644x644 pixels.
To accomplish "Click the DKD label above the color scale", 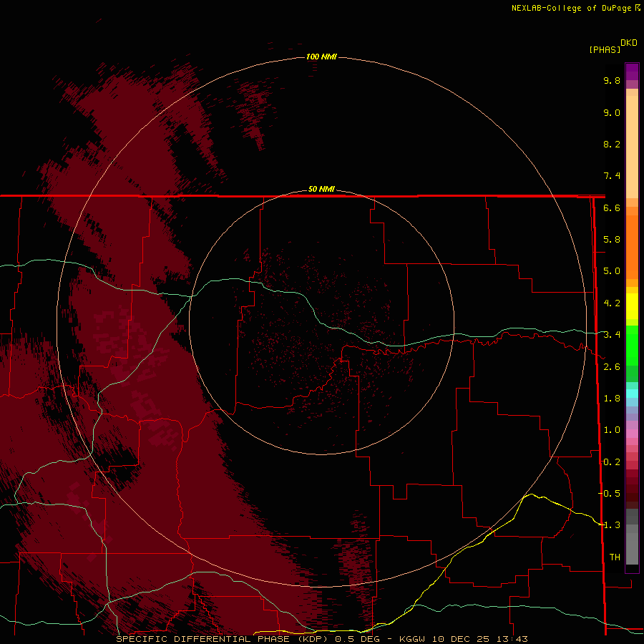I will pyautogui.click(x=628, y=43).
